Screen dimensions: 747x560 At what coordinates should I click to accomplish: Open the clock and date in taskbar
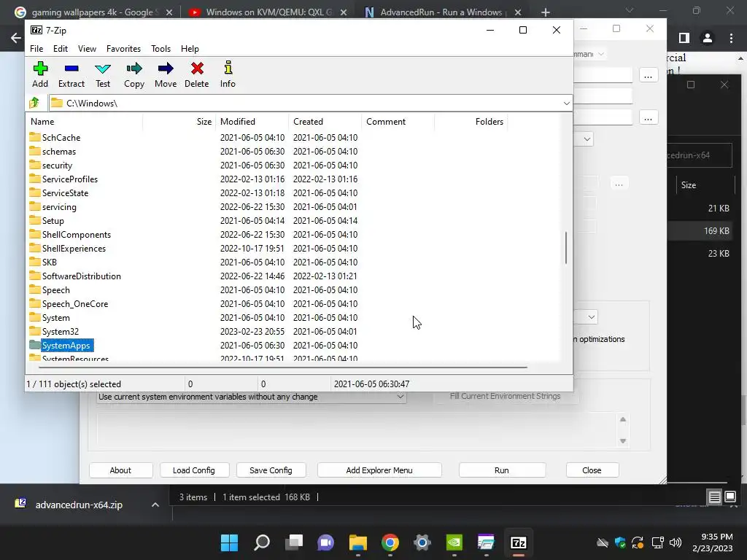click(x=713, y=542)
